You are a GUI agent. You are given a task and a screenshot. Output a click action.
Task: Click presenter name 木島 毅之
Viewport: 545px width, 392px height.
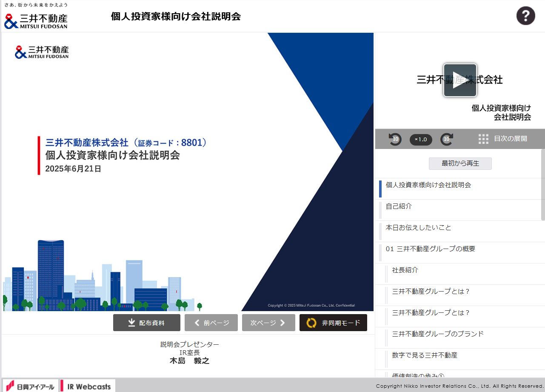190,361
